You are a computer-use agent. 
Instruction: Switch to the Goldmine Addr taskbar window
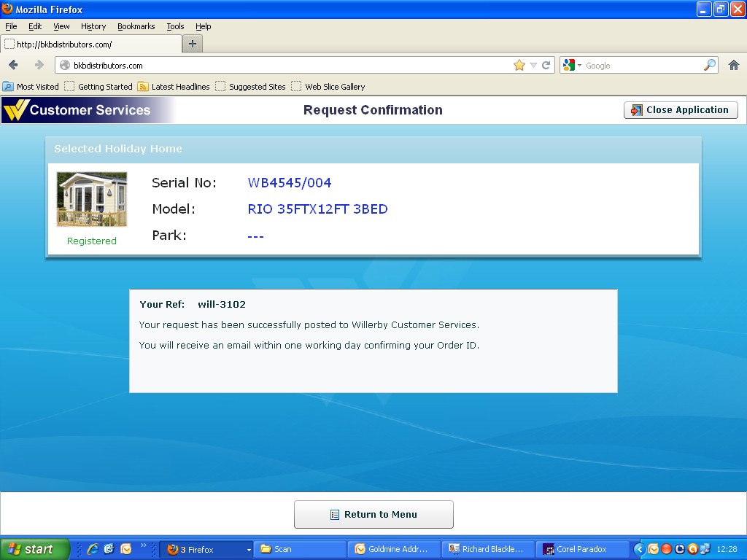[x=395, y=549]
